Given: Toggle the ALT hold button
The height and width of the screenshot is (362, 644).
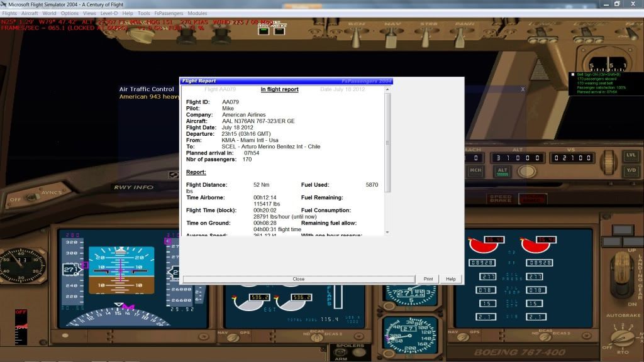Looking at the screenshot, I should [502, 172].
